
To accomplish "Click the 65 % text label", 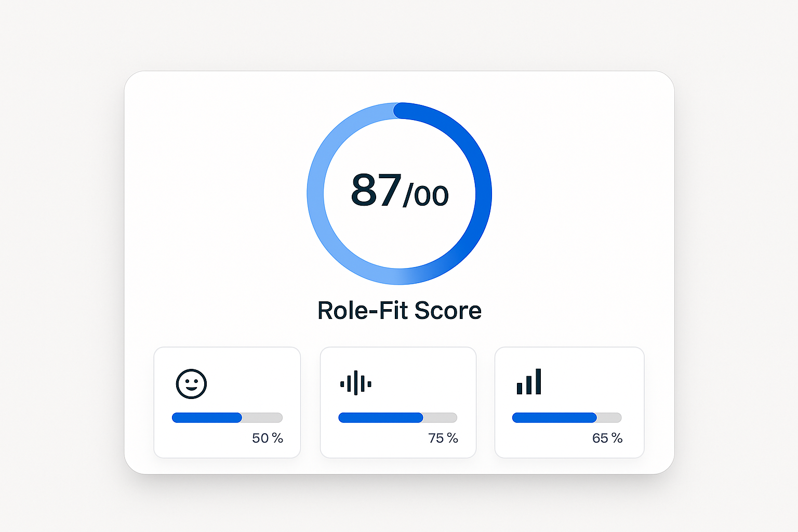I will [607, 438].
